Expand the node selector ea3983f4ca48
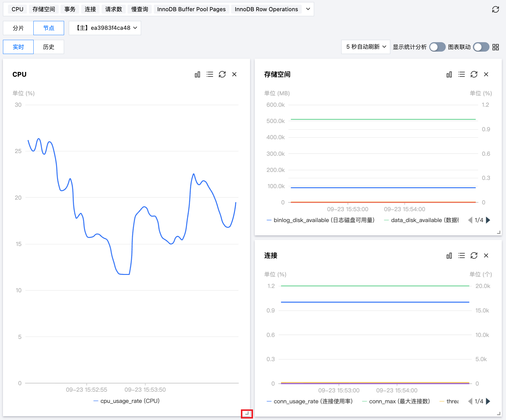This screenshot has width=506, height=420. (105, 28)
